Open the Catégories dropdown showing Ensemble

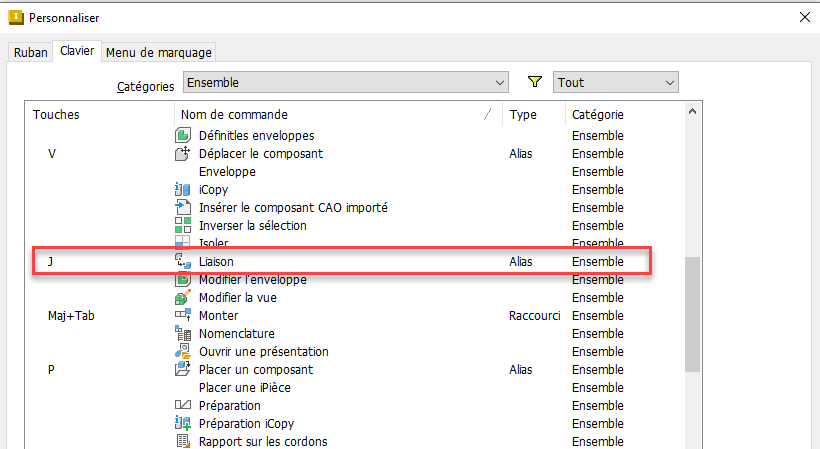tap(346, 82)
